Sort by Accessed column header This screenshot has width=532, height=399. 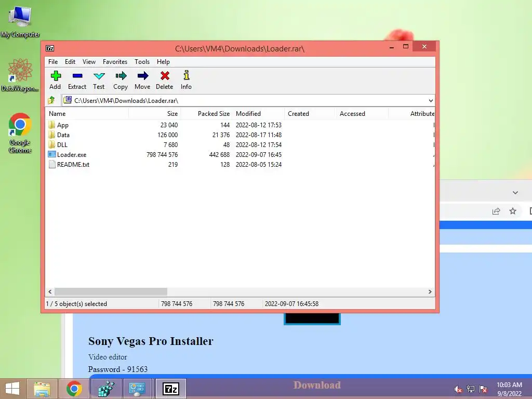pos(362,114)
